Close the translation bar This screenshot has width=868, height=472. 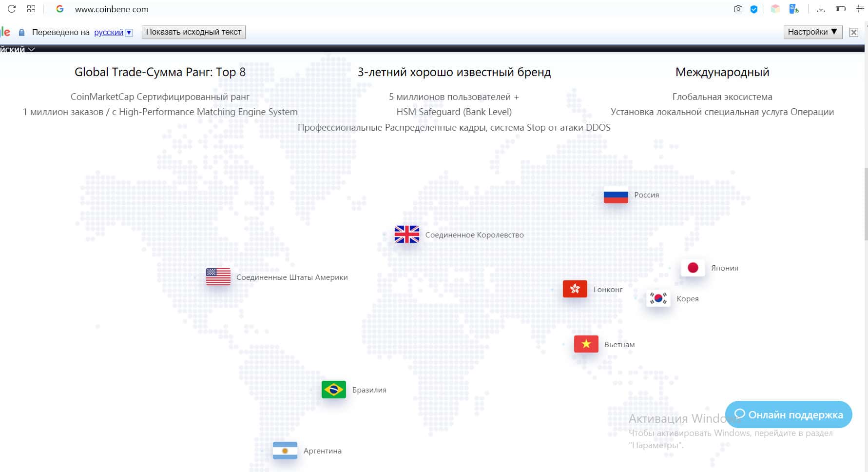coord(853,32)
